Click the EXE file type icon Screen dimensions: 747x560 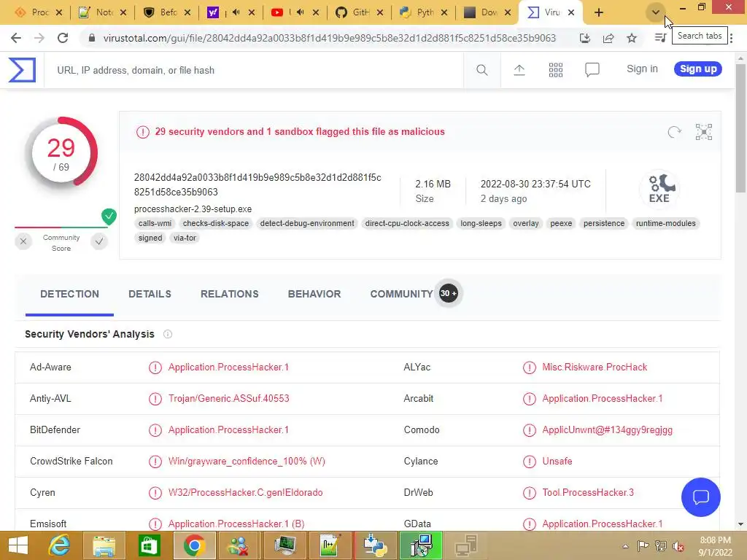coord(659,189)
